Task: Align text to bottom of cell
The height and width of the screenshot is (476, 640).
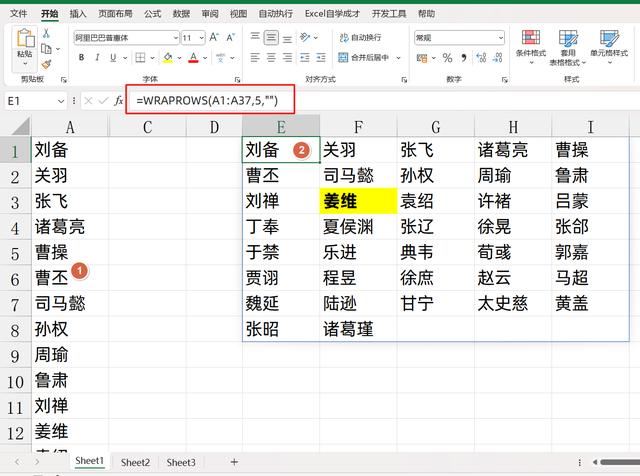Action: click(x=287, y=39)
